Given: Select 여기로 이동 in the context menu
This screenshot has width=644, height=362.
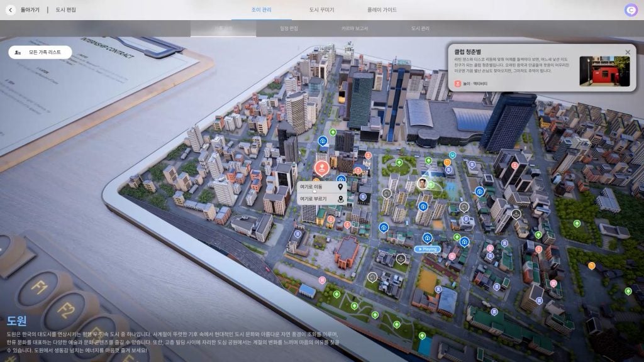Looking at the screenshot, I should pos(316,186).
